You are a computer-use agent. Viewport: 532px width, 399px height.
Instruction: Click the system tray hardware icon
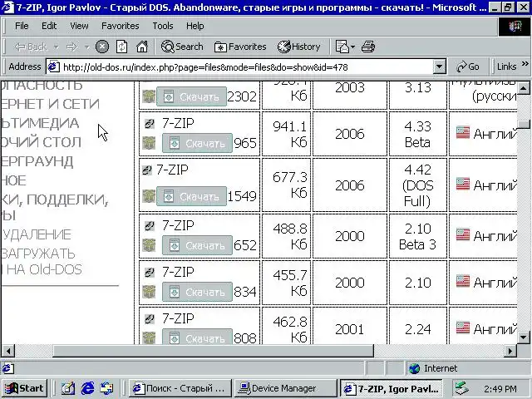[462, 388]
